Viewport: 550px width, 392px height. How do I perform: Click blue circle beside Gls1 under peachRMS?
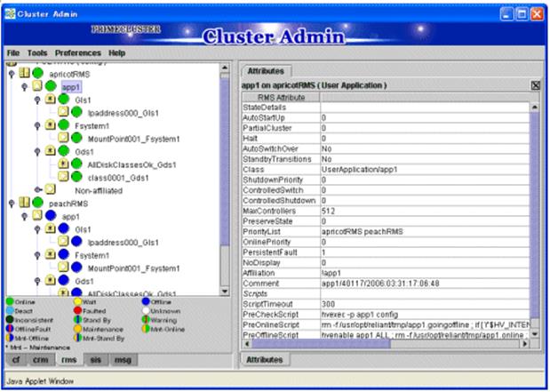[63, 228]
